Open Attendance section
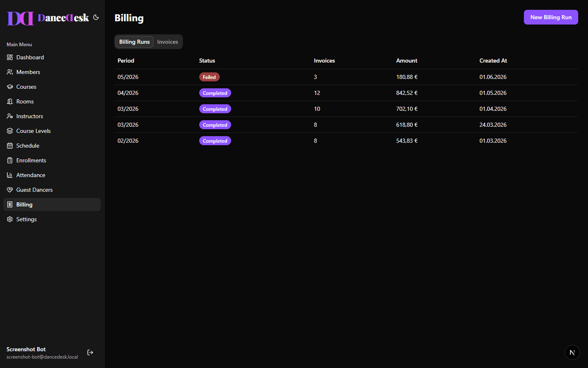The image size is (588, 368). [x=52, y=175]
